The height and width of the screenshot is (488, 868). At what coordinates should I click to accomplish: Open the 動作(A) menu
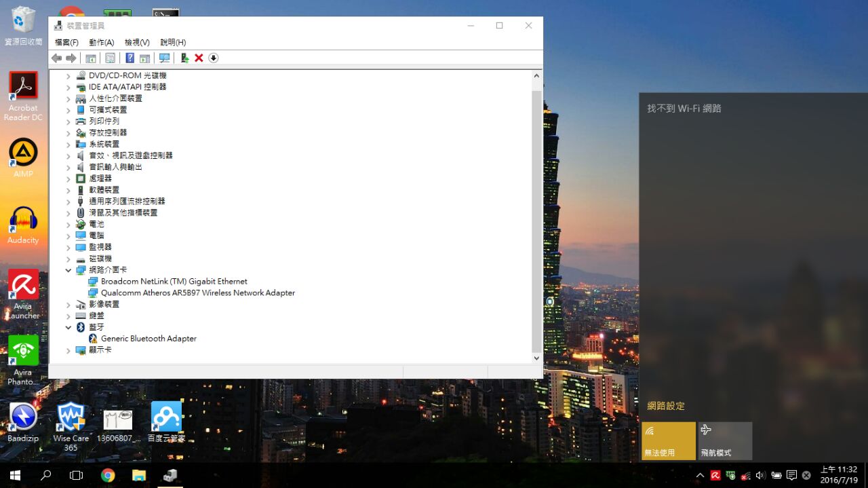[101, 42]
